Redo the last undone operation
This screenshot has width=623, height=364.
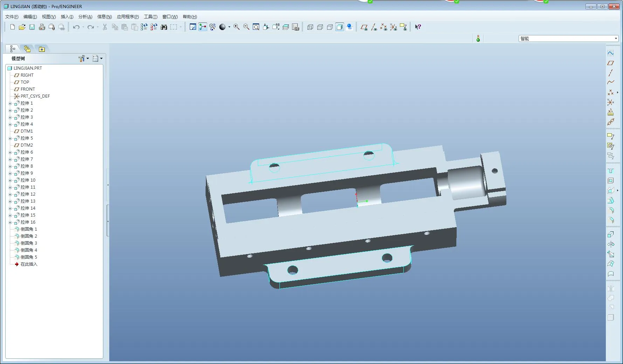point(91,27)
